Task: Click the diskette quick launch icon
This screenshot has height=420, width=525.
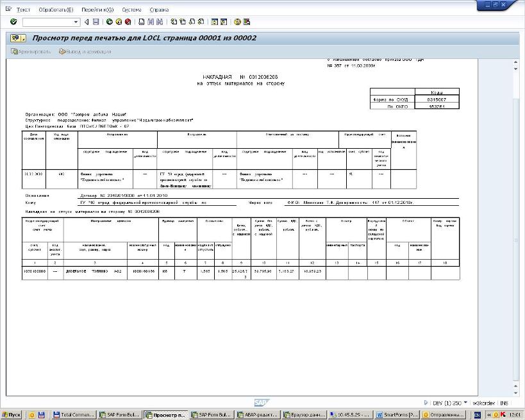Action: point(41,415)
